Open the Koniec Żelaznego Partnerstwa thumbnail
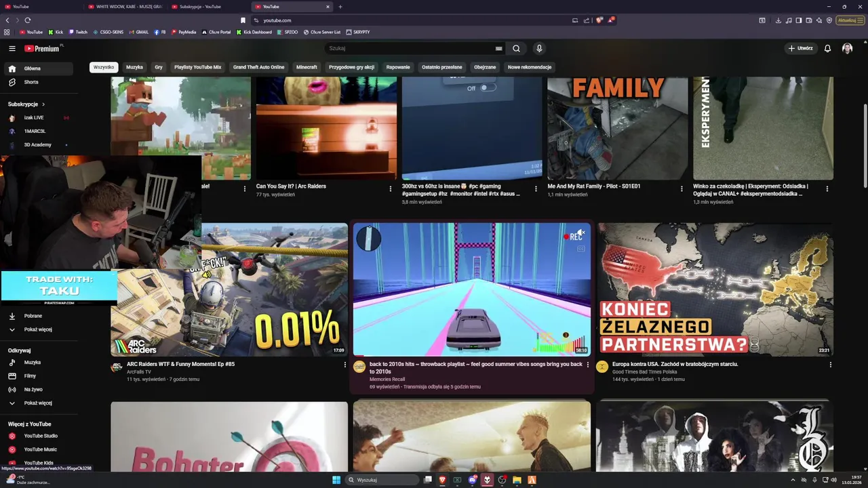Viewport: 868px width, 488px height. point(715,289)
